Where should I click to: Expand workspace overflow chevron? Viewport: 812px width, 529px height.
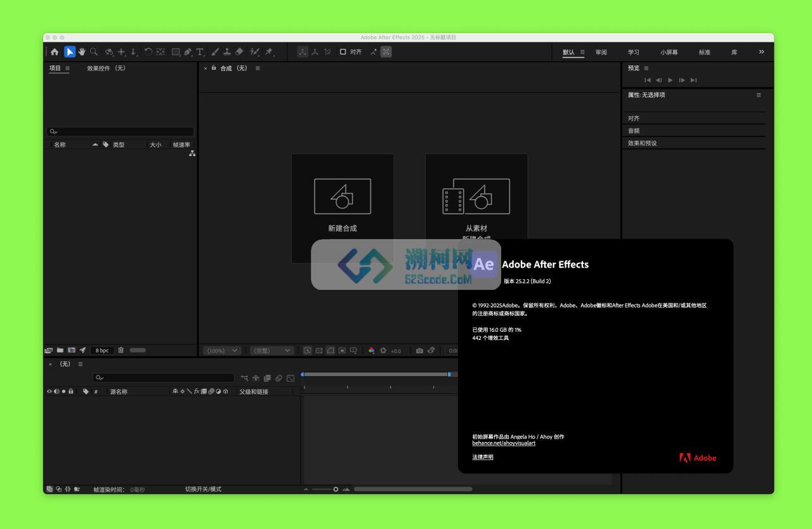tap(761, 52)
